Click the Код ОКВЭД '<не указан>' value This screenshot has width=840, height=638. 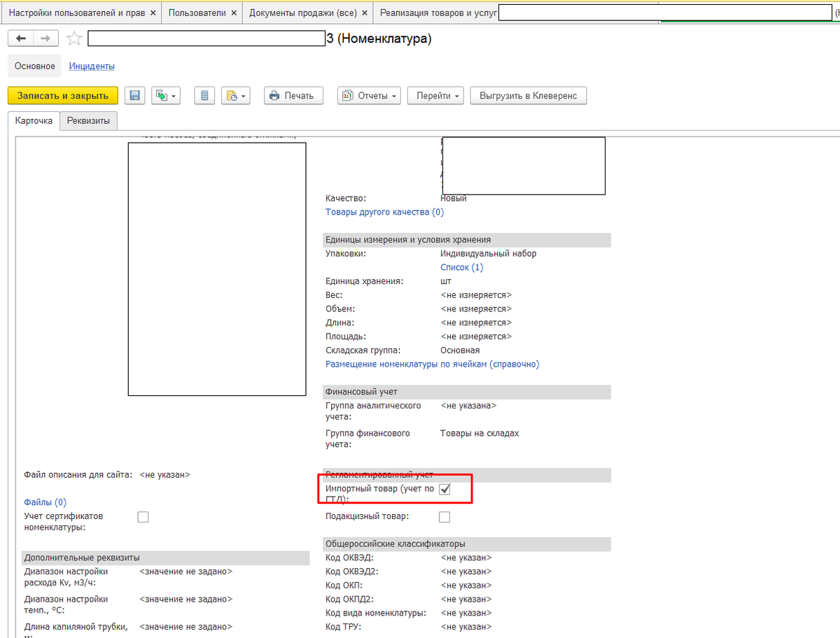point(466,558)
